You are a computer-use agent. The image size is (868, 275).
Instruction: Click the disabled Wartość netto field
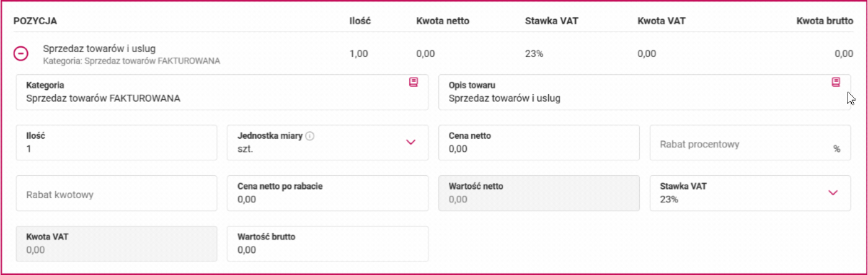point(539,193)
